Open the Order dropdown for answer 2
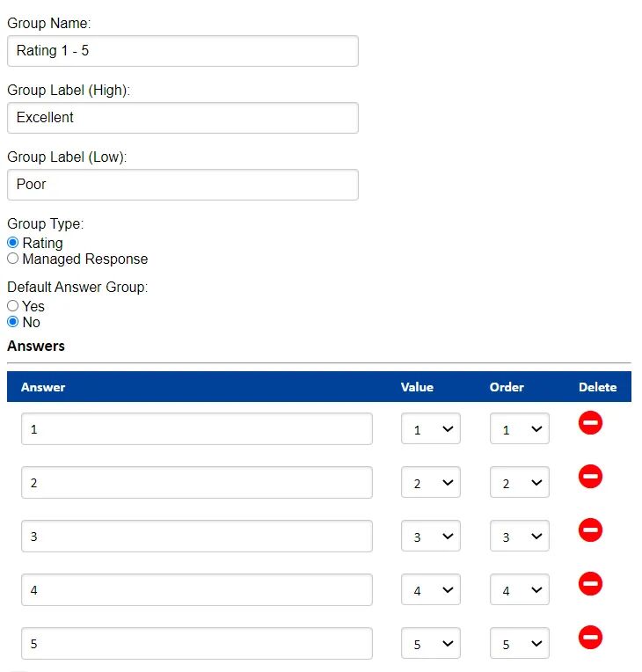Viewport: 642px width, 672px height. 520,482
